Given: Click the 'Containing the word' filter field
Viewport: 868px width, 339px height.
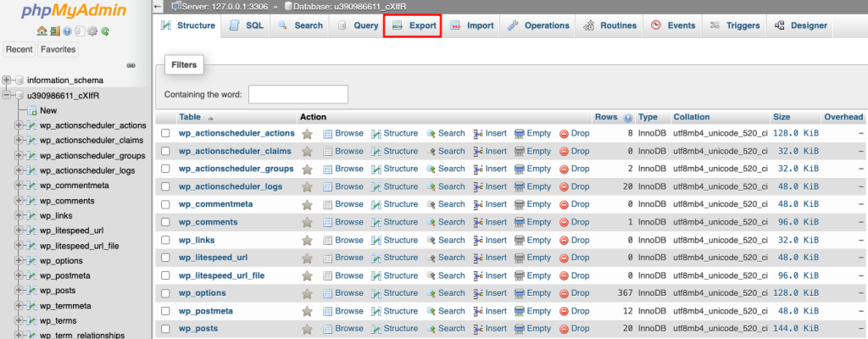Looking at the screenshot, I should pos(298,94).
